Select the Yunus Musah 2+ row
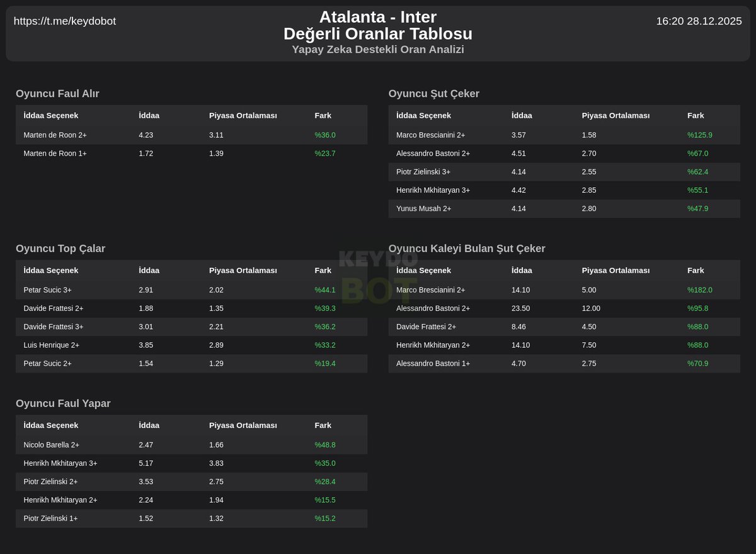The height and width of the screenshot is (554, 756). 564,209
